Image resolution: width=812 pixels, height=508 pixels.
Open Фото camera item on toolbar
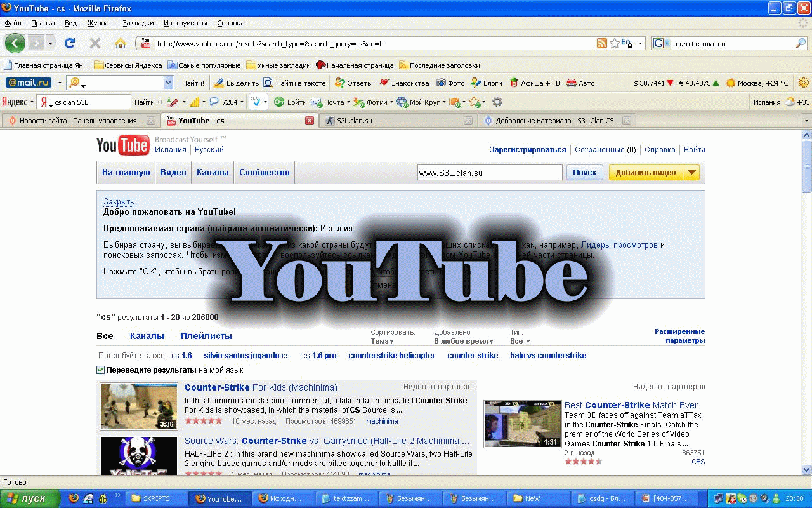pyautogui.click(x=450, y=83)
